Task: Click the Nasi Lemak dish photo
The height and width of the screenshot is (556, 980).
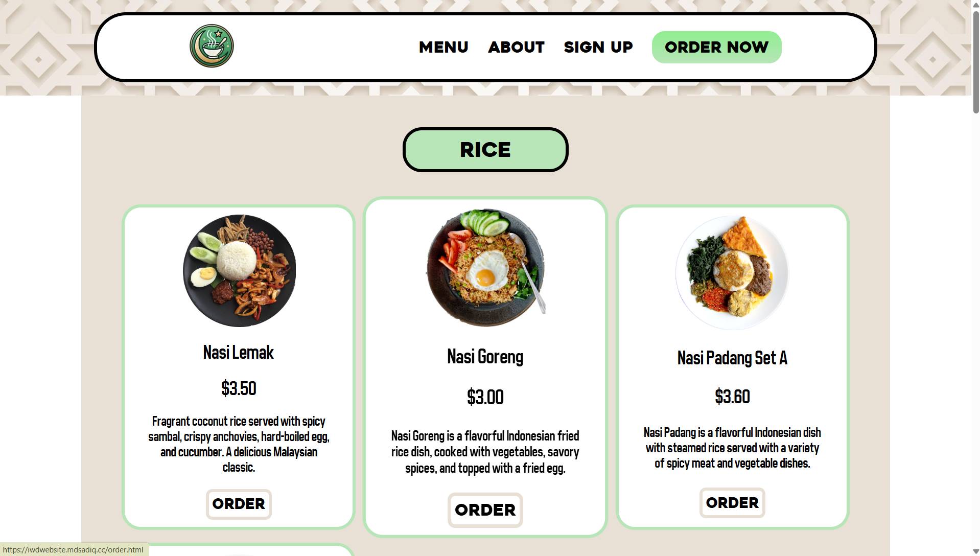Action: click(x=239, y=271)
